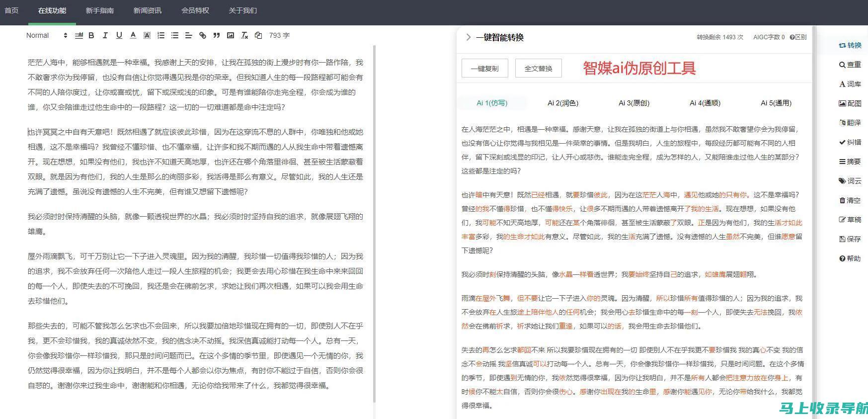868x419 pixels.
Task: Click the copy content icon in toolbar
Action: [x=258, y=35]
